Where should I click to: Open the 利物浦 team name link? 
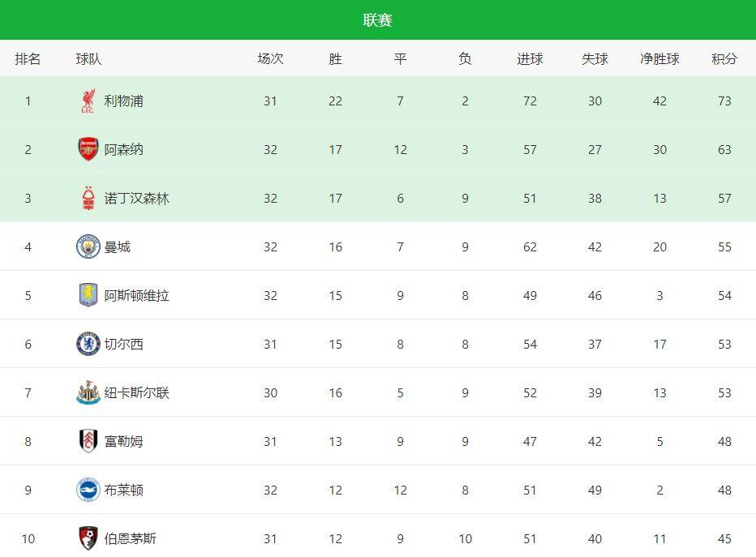(123, 101)
